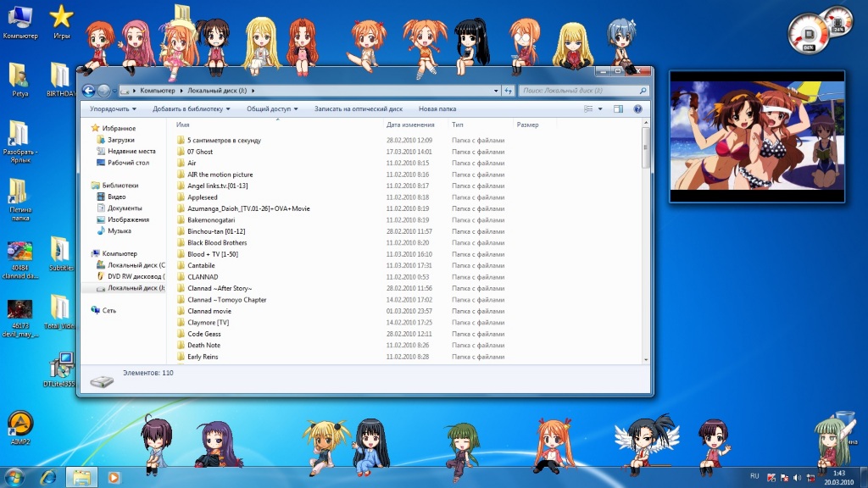Open the Explorer help question-mark icon
868x488 pixels.
pyautogui.click(x=637, y=109)
